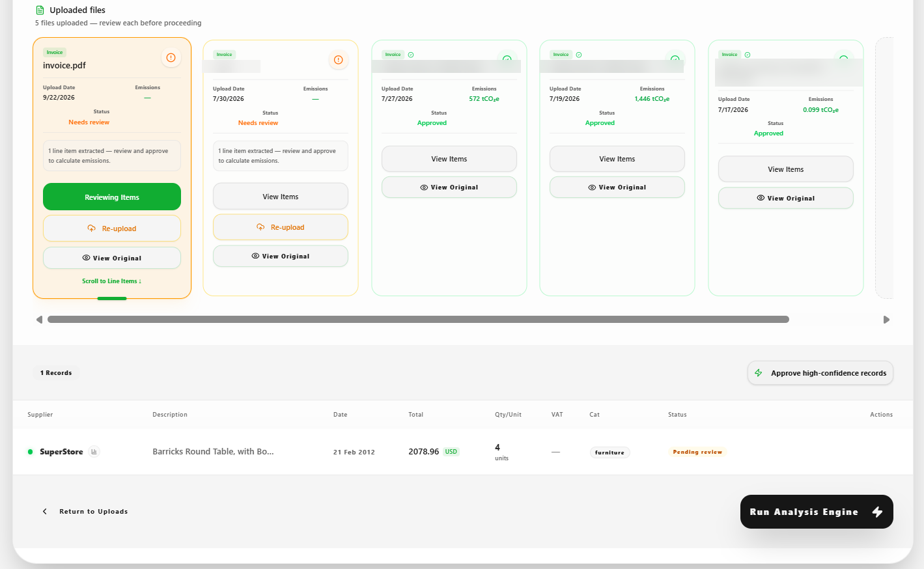Click warning icon on the 7/30/2026 card
The image size is (924, 569).
click(x=339, y=60)
